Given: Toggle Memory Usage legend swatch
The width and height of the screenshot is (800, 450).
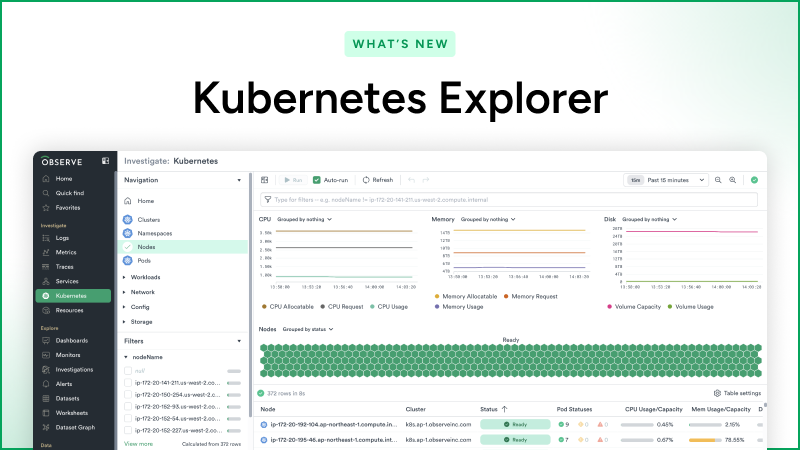Looking at the screenshot, I should pyautogui.click(x=437, y=307).
